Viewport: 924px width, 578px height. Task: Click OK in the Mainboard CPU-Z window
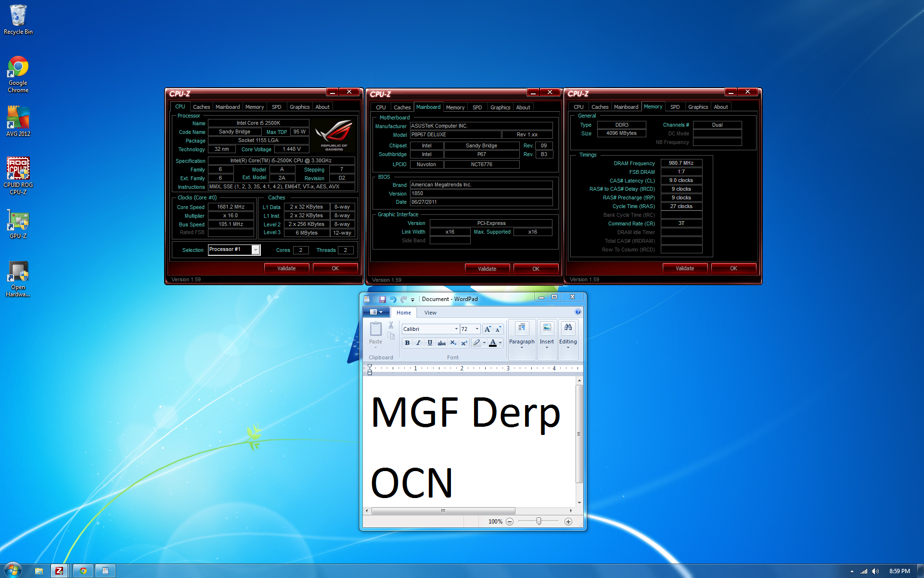(x=536, y=269)
